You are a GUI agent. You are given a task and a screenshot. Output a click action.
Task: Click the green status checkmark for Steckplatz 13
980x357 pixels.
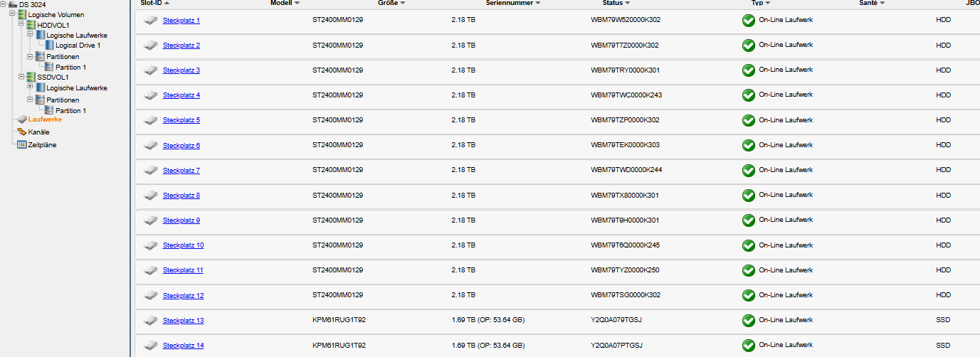coord(748,321)
